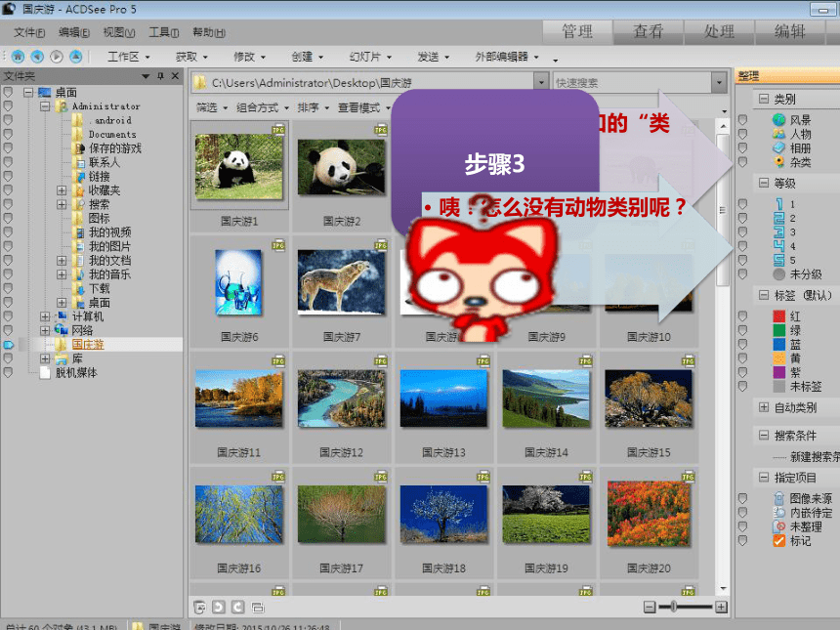Go up one folder with up arrow icon
This screenshot has height=630, width=840.
tap(75, 57)
